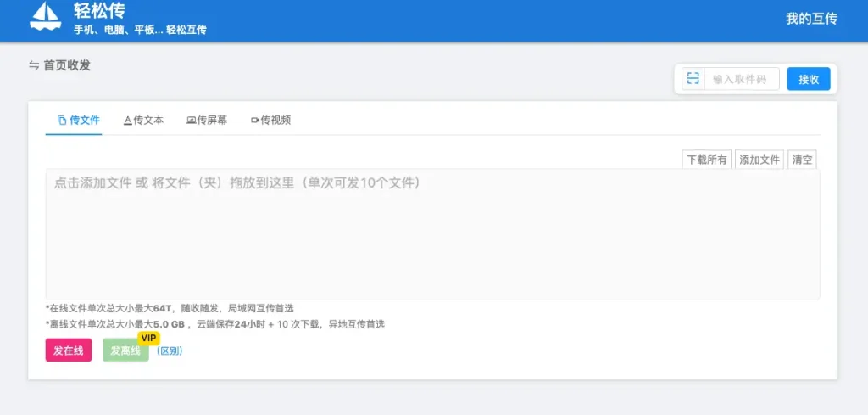Focus the 输入取件码 input field
Image resolution: width=868 pixels, height=415 pixels.
click(x=742, y=79)
